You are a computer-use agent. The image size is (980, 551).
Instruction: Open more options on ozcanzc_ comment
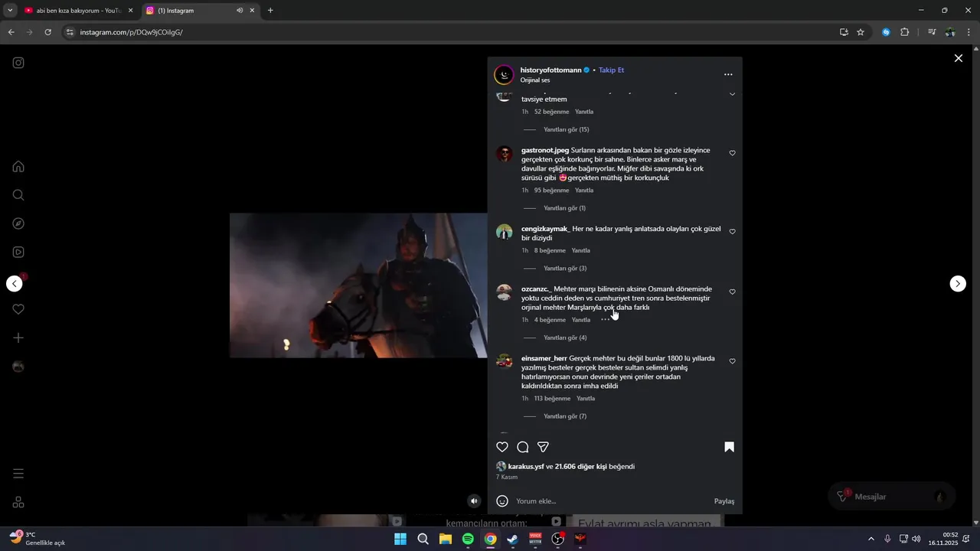point(606,320)
